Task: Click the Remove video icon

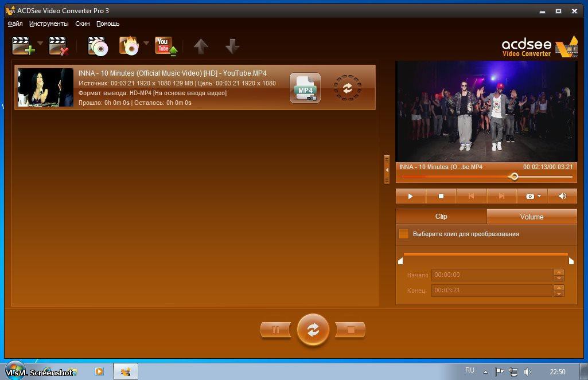Action: pyautogui.click(x=59, y=46)
